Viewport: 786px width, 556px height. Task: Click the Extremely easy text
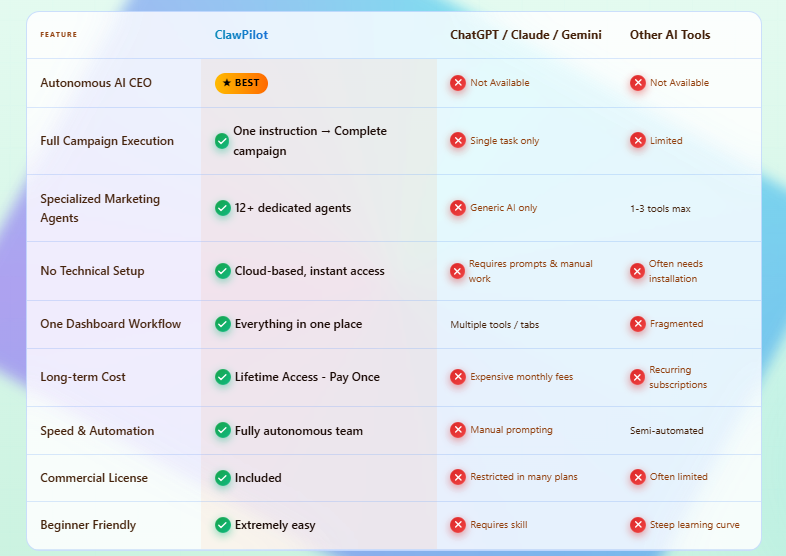275,525
